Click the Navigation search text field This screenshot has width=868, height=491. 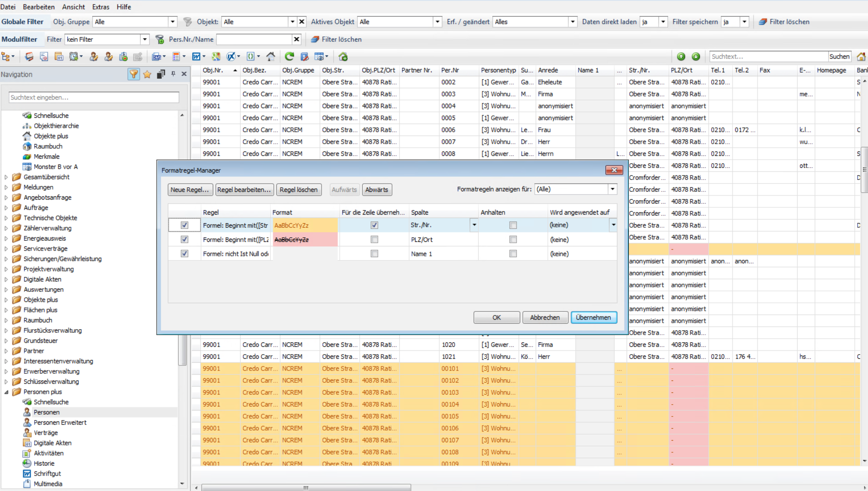94,97
